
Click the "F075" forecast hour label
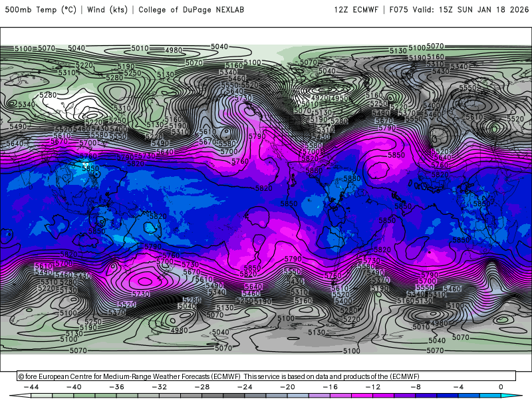398,10
